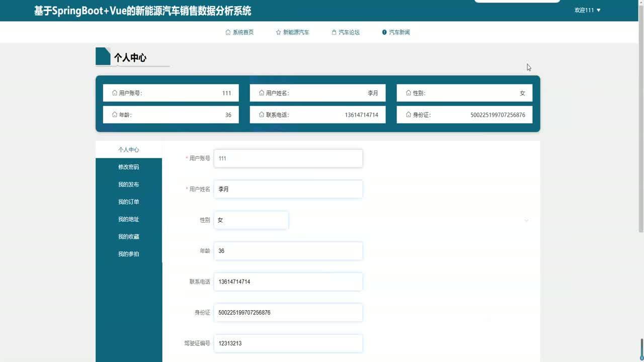Click the 李月 value in summary card
This screenshot has width=644, height=362.
tap(373, 93)
